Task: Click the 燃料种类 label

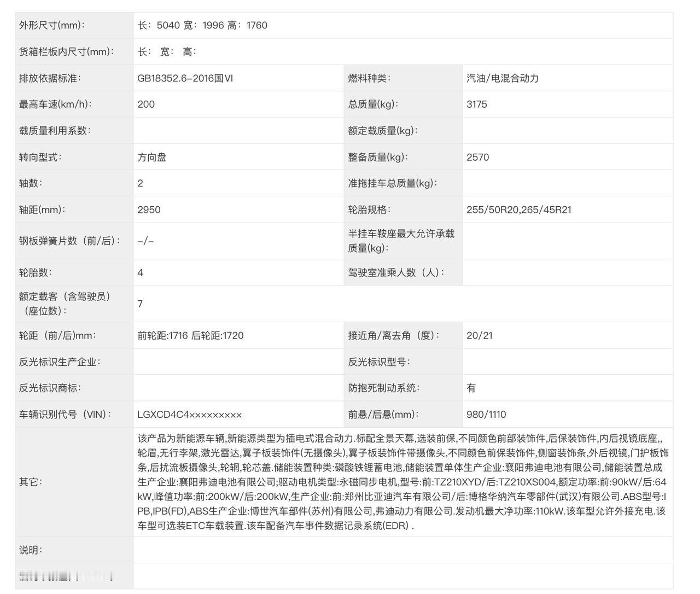Action: coord(369,78)
